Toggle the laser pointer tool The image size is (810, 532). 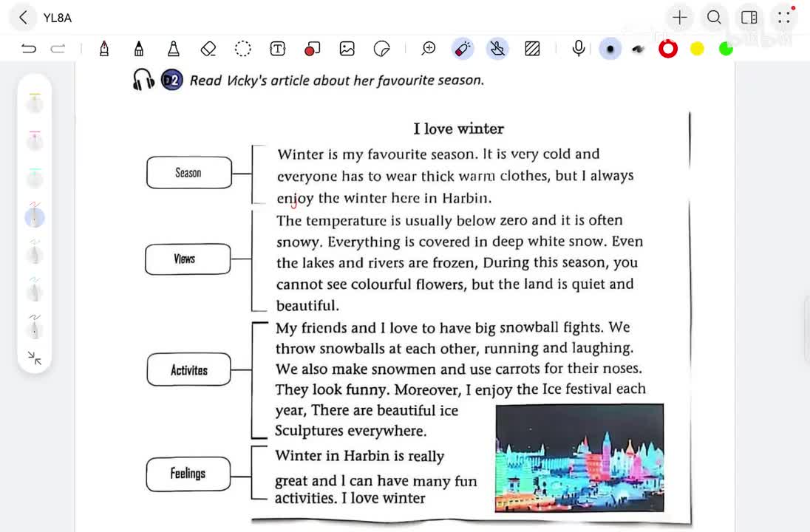463,49
